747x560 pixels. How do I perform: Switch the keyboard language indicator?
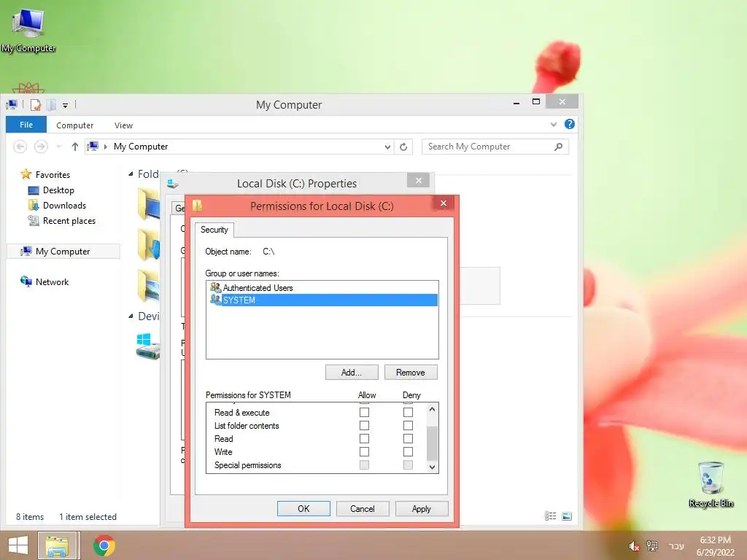[676, 546]
